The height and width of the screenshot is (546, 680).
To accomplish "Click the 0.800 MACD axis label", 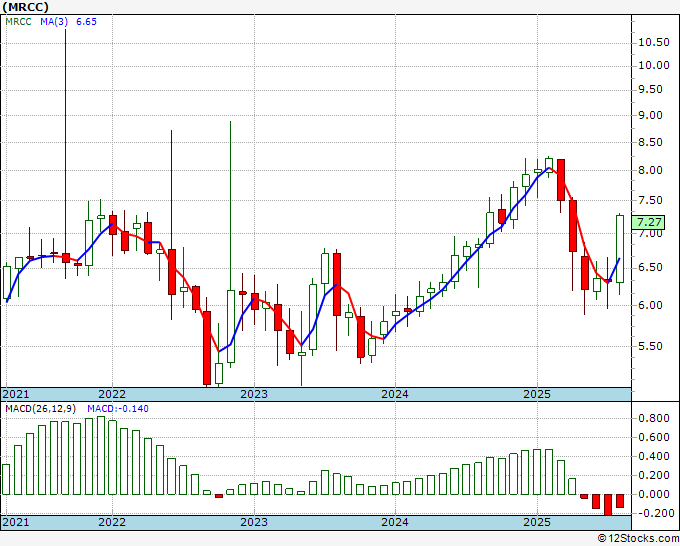I will click(654, 418).
